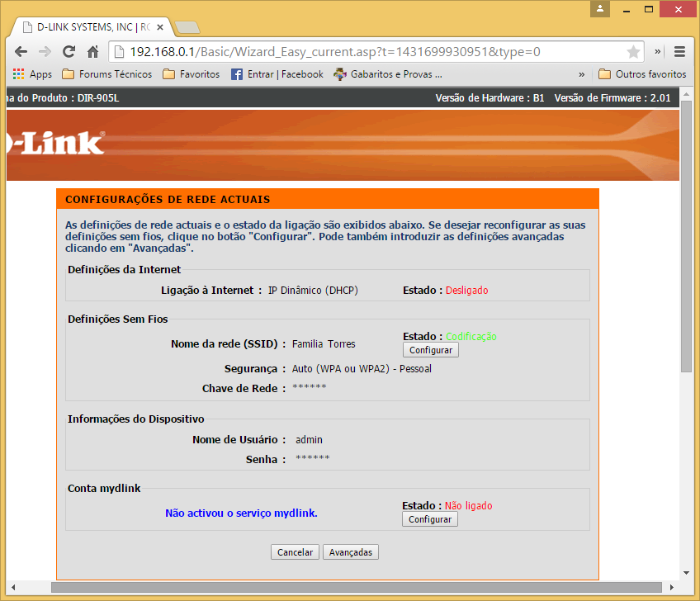The image size is (700, 601).
Task: Click the Familia Torres SSID value
Action: (x=324, y=343)
